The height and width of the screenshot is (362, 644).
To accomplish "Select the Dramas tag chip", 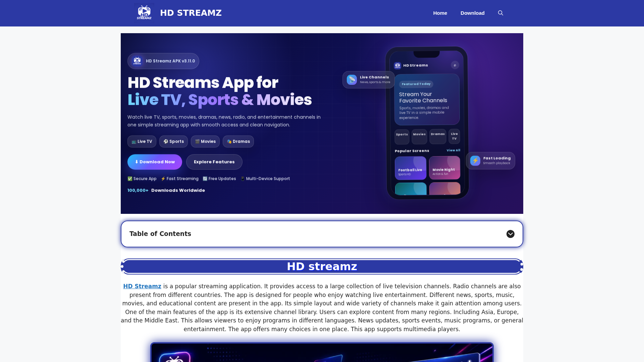I will [238, 141].
